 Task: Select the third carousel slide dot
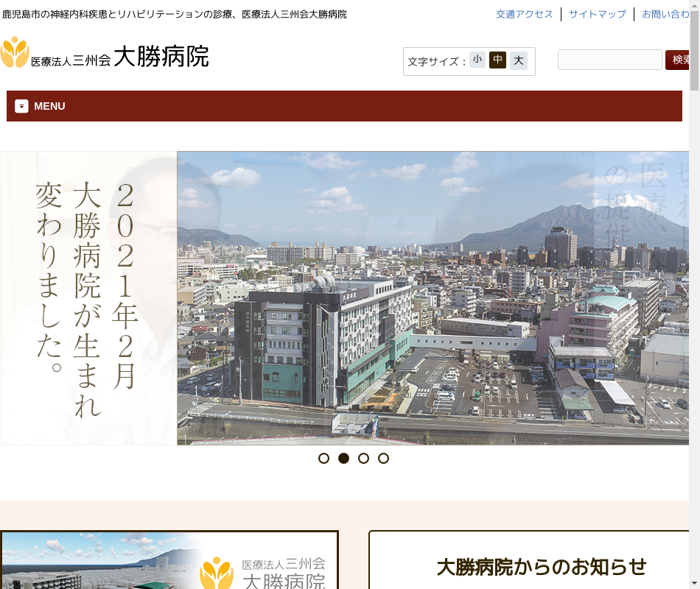[x=363, y=458]
